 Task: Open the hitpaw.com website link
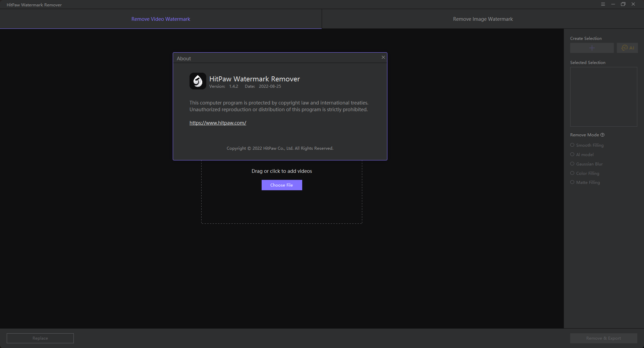(218, 123)
